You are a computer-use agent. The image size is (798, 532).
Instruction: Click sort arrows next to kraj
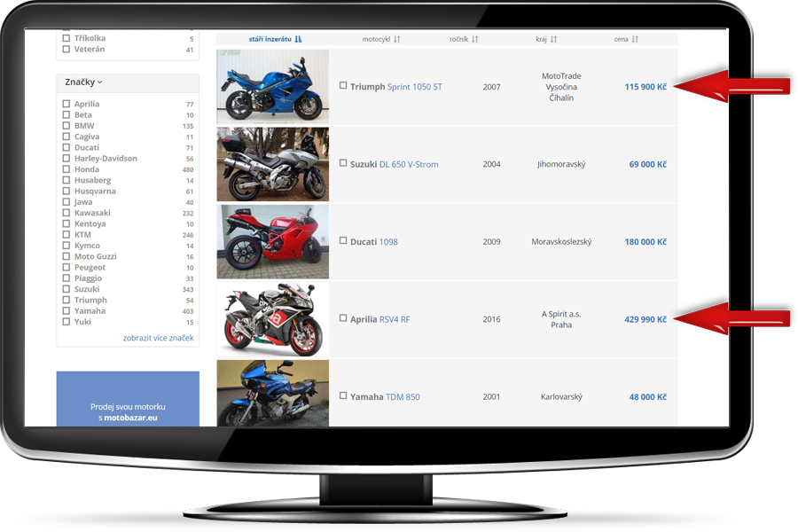pos(553,39)
